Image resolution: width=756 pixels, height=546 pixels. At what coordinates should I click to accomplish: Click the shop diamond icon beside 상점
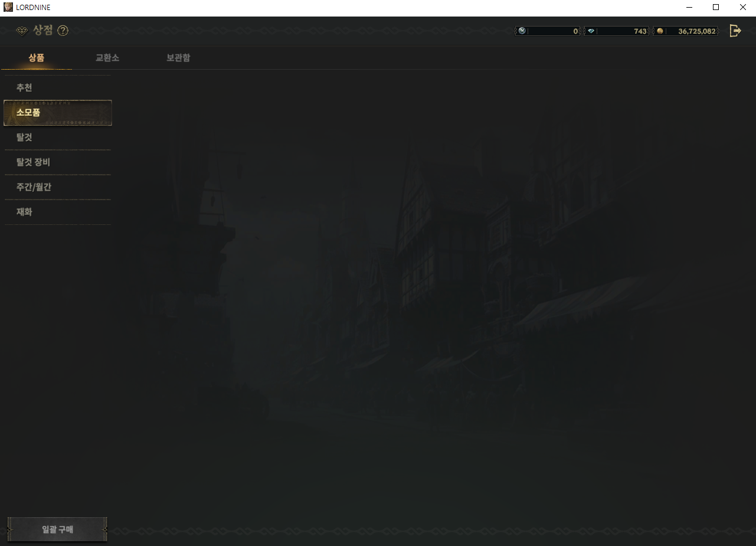22,31
